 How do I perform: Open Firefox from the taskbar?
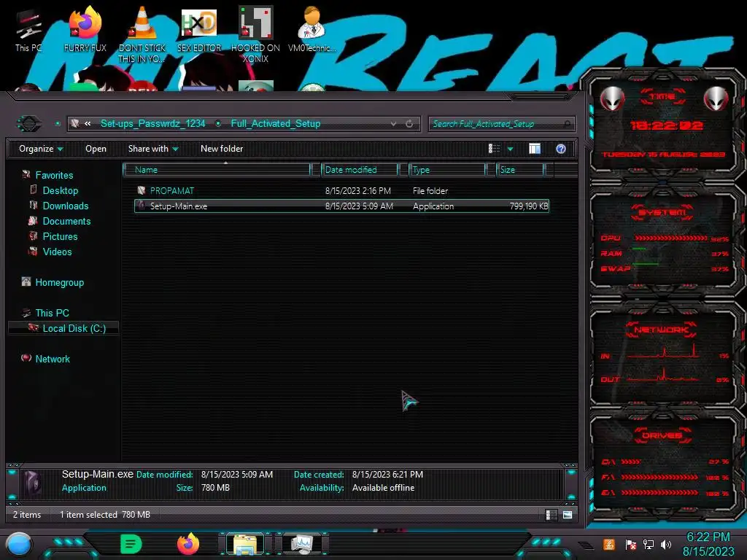pos(187,544)
